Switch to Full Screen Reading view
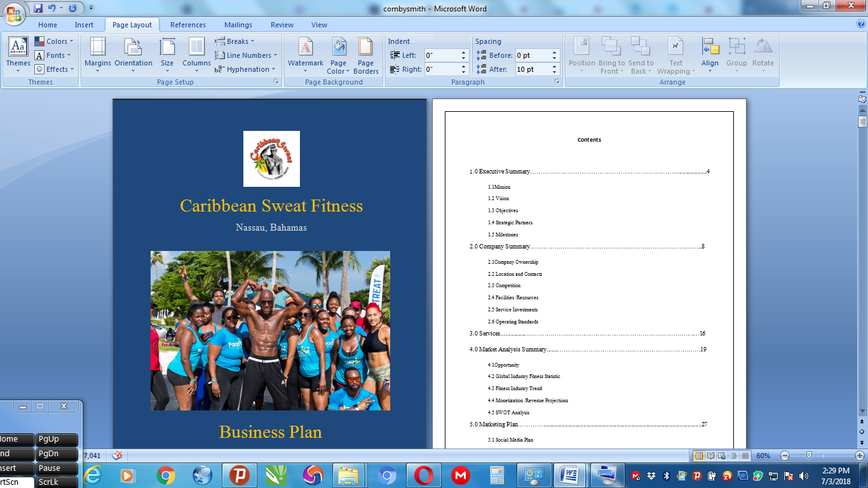The image size is (868, 488). point(710,456)
